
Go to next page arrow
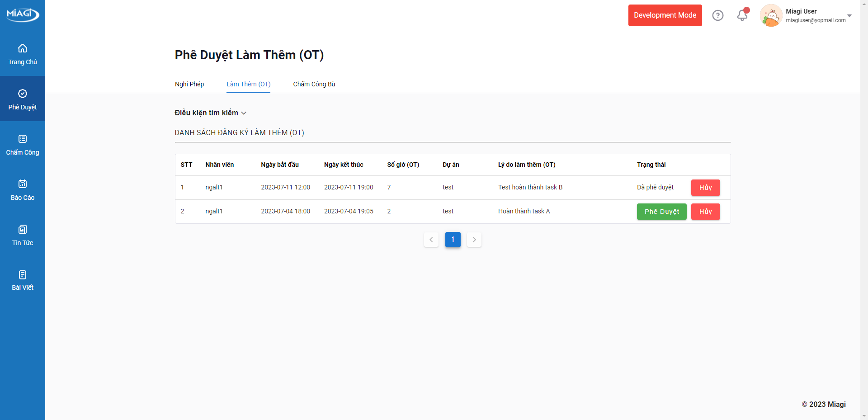474,240
